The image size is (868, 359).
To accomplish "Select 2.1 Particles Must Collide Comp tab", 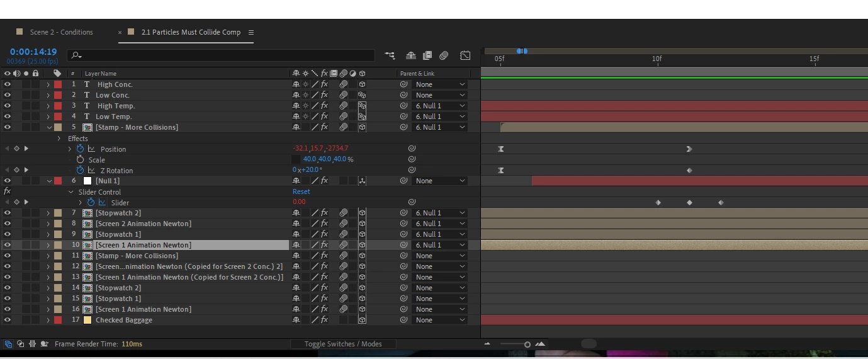I will click(x=191, y=32).
